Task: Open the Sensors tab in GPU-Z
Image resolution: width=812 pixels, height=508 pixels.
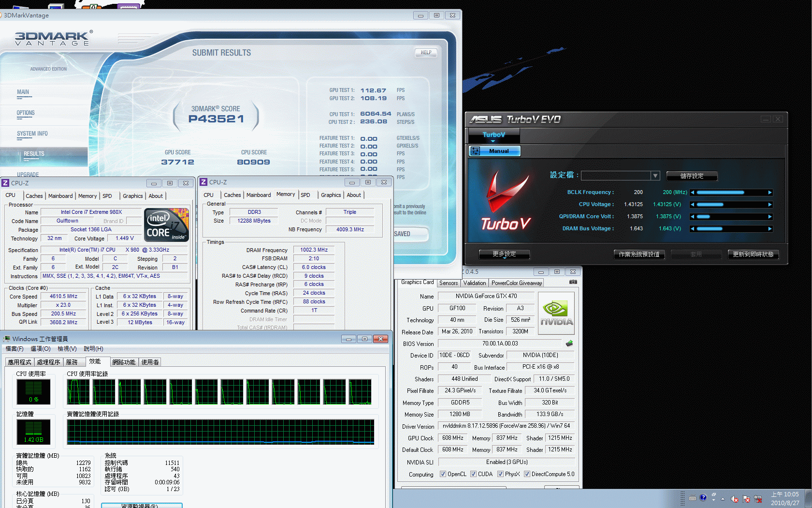Action: coord(449,283)
